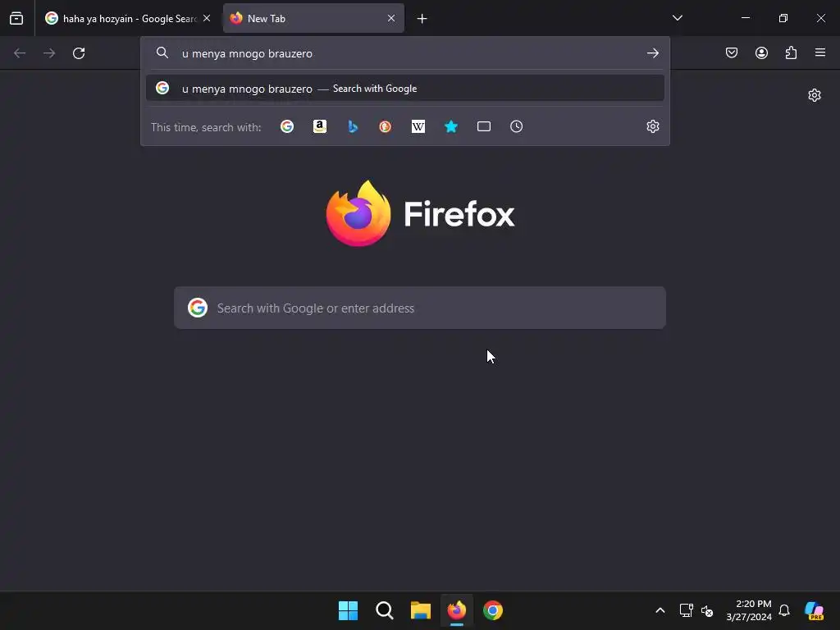Close the New Tab tab

pyautogui.click(x=391, y=18)
